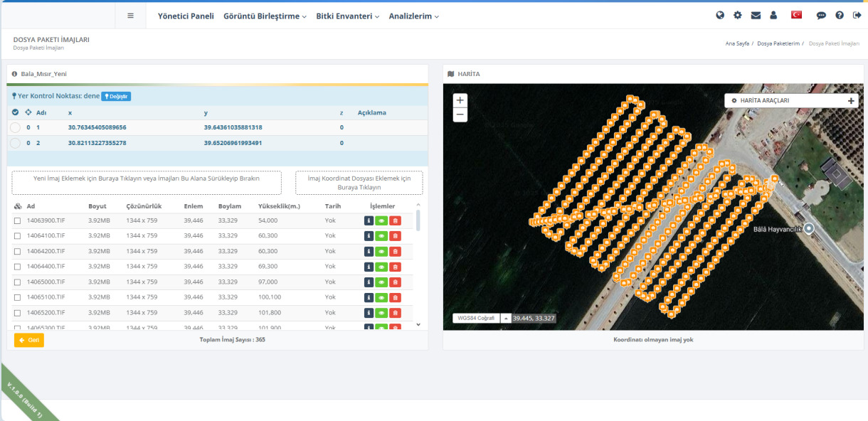Image resolution: width=868 pixels, height=421 pixels.
Task: Open the help question mark icon
Action: 840,16
